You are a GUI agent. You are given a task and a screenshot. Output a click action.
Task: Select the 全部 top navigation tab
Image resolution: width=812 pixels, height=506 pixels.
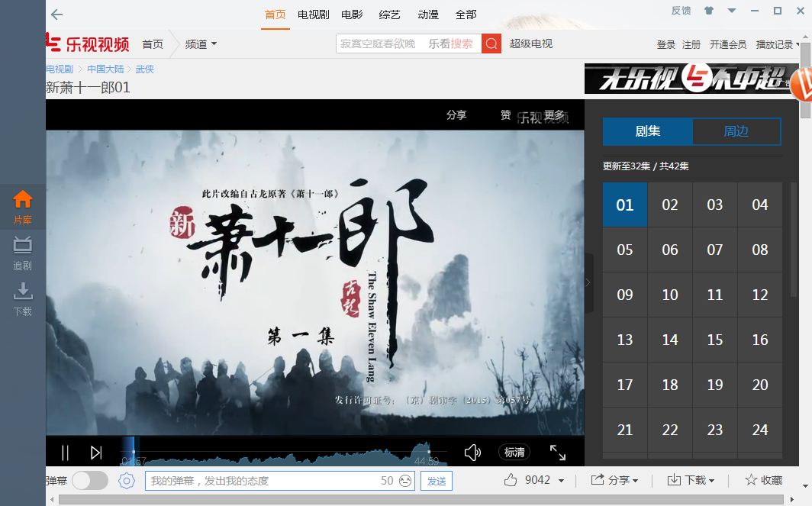coord(466,15)
